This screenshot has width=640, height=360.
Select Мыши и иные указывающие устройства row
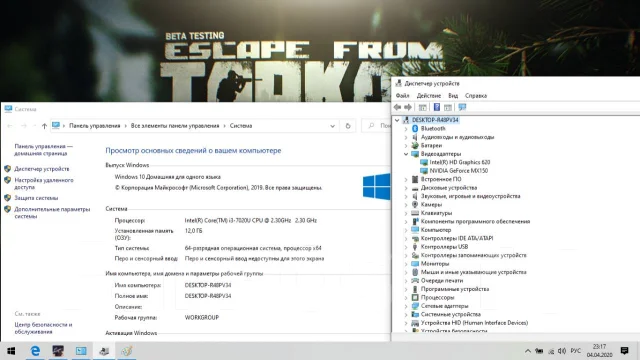(473, 272)
